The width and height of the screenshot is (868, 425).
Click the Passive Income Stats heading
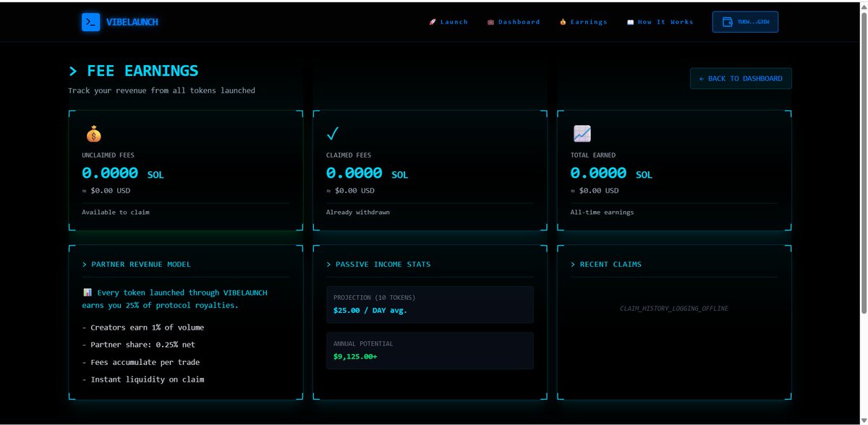point(378,264)
